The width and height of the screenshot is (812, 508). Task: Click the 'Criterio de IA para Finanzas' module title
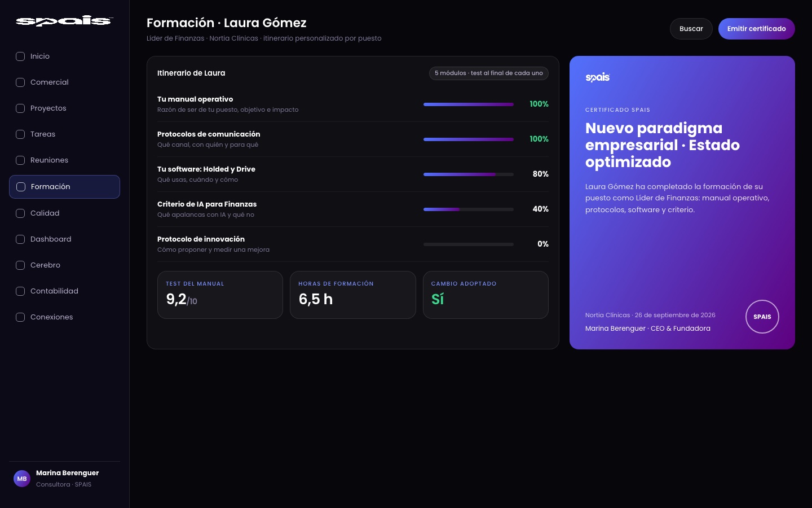[x=207, y=204]
